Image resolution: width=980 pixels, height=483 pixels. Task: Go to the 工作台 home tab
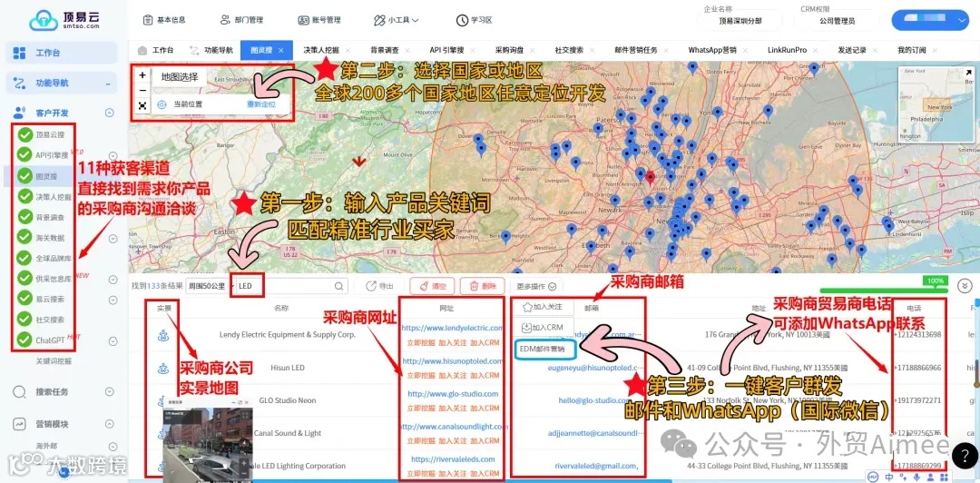156,50
